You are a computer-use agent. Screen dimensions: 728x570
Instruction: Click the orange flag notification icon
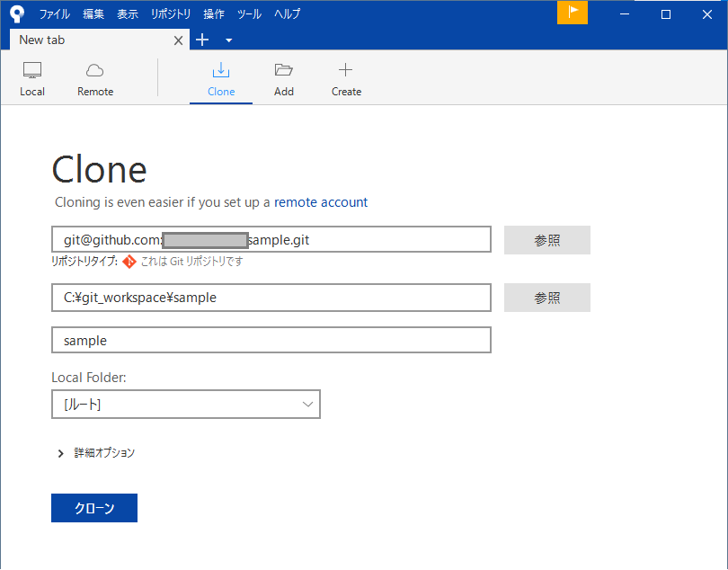[572, 12]
